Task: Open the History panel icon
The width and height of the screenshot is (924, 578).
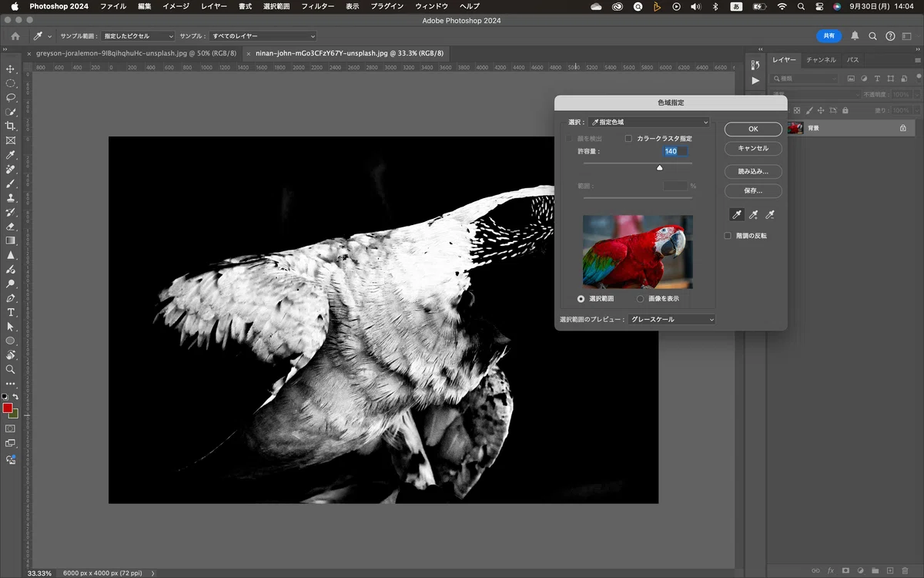Action: pos(755,66)
